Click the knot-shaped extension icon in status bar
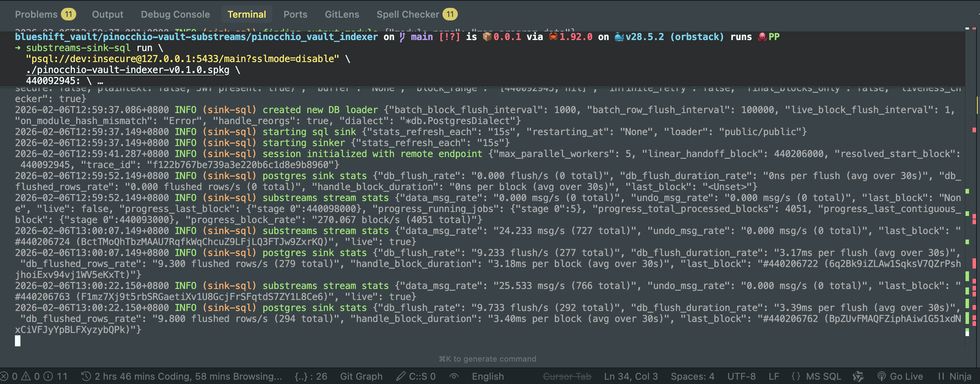This screenshot has width=980, height=384. coord(858,377)
